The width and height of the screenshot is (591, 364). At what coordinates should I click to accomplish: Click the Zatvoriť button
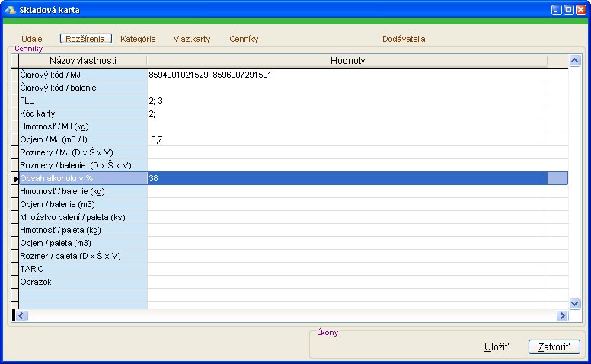(554, 347)
